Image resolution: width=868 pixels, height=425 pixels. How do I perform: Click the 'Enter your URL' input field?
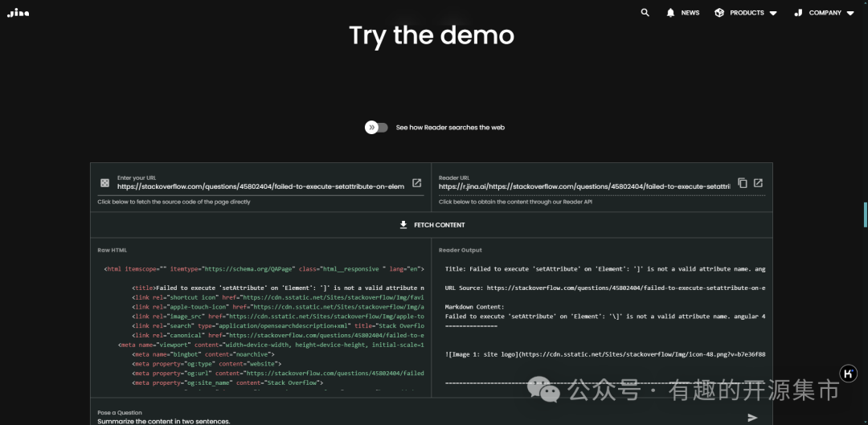coord(260,186)
